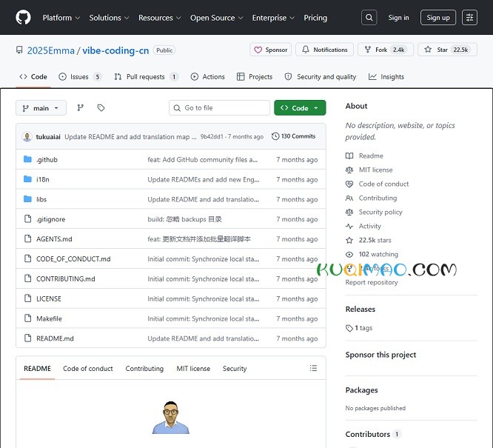Click the eye icon beside 102 watching
The width and height of the screenshot is (493, 448).
tap(349, 254)
